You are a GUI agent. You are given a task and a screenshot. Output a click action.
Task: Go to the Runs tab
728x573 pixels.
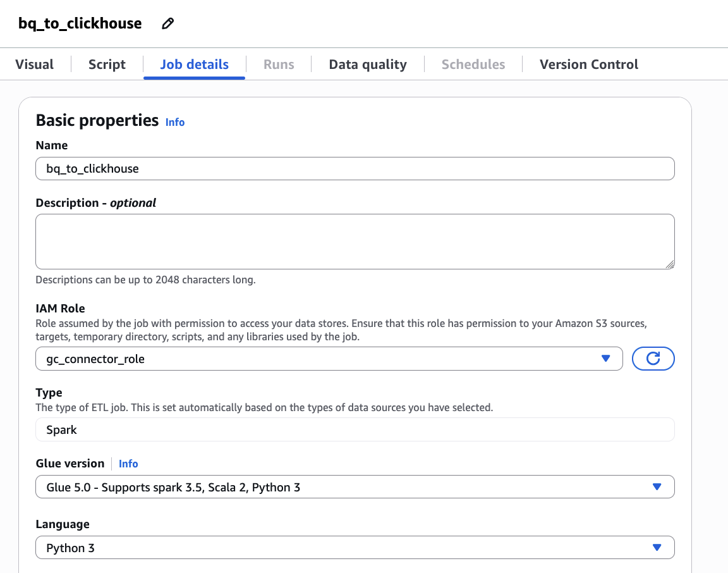click(x=279, y=65)
